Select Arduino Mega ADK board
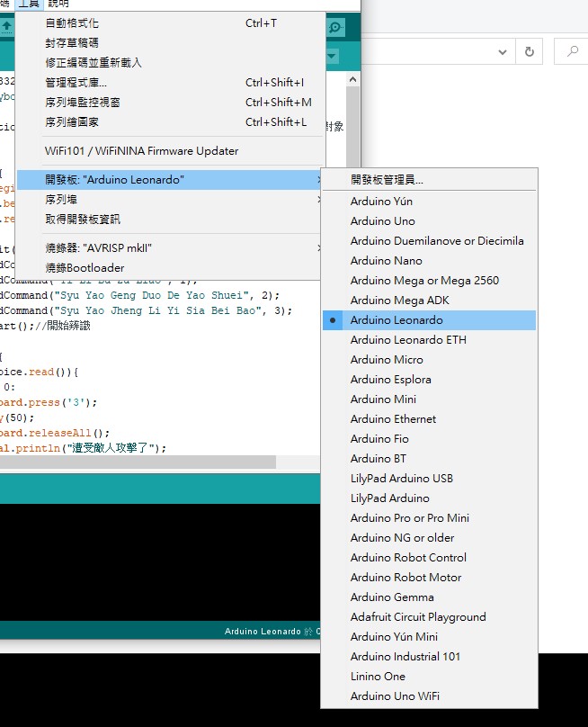 click(x=429, y=301)
